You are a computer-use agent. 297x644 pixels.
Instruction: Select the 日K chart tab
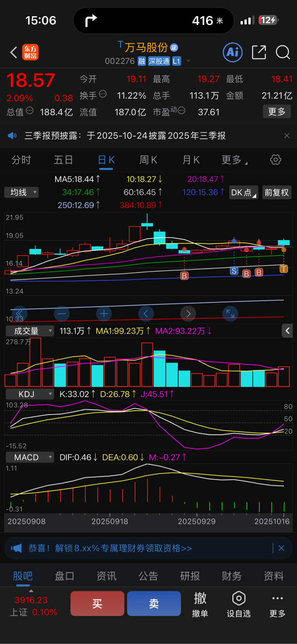pyautogui.click(x=106, y=160)
